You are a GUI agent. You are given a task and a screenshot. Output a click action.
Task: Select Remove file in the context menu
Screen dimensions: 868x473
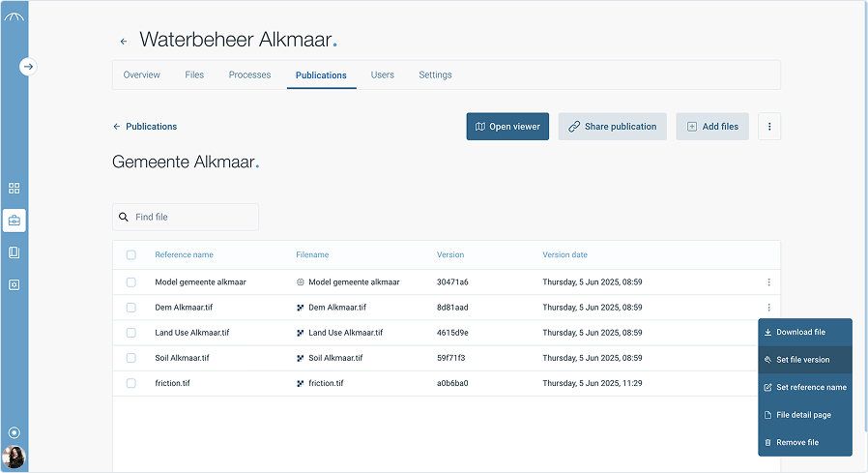(x=797, y=443)
